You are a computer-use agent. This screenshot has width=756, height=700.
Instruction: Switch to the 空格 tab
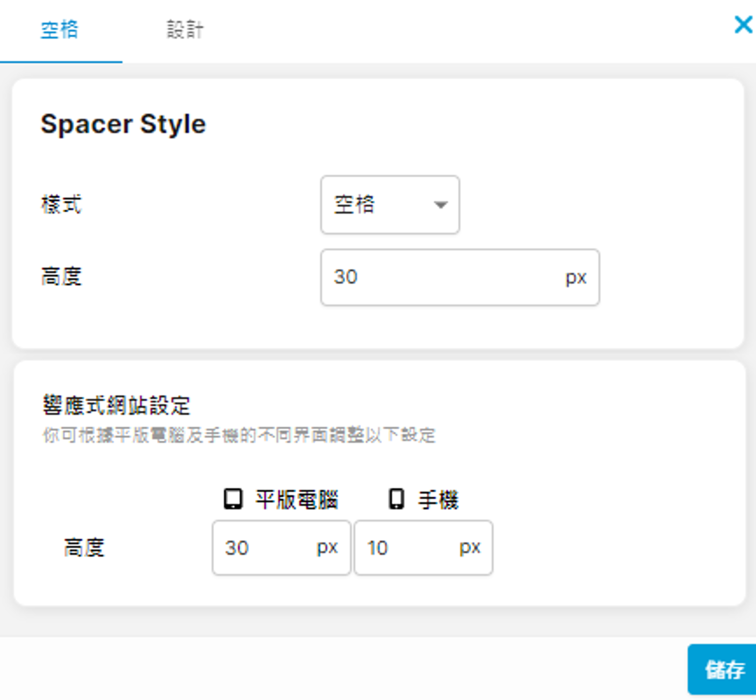click(x=60, y=30)
